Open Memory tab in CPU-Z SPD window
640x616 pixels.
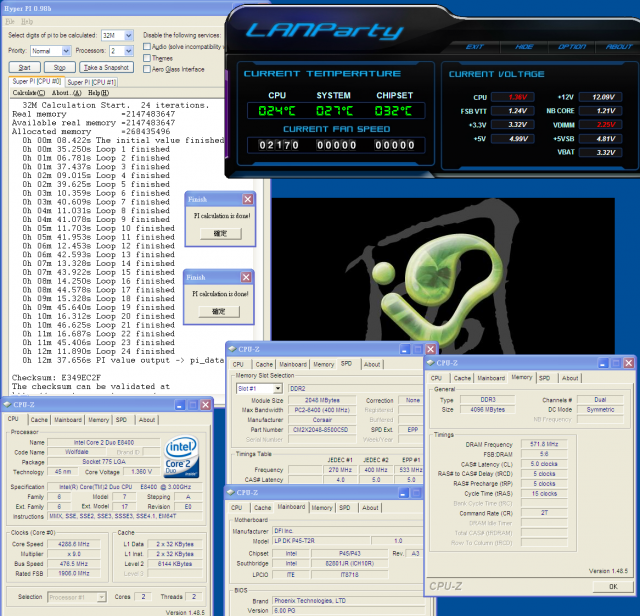(323, 364)
